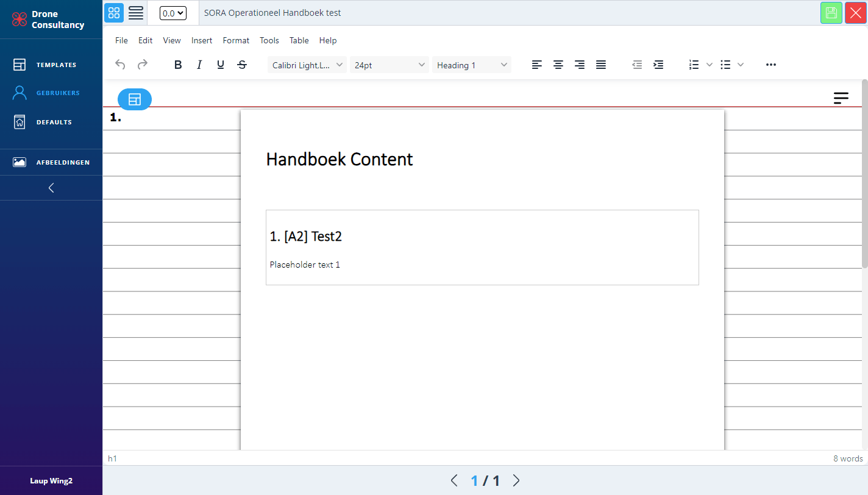Go to the next page with the right arrow
The height and width of the screenshot is (495, 868).
coord(516,480)
